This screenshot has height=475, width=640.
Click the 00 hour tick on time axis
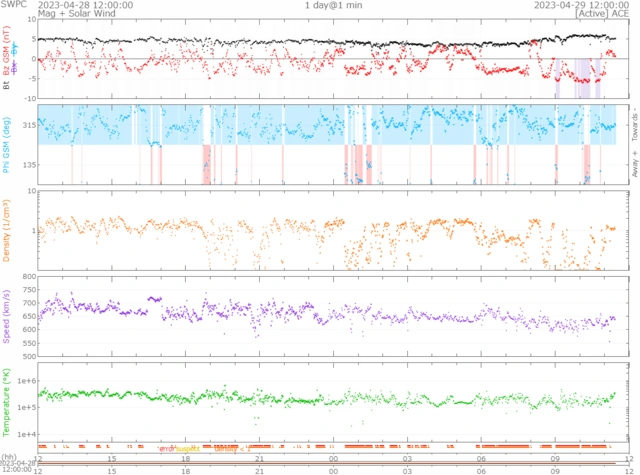[333, 457]
